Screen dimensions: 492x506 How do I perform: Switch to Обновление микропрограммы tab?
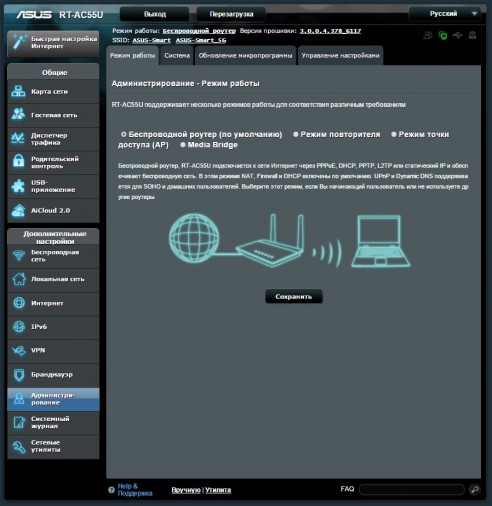point(245,55)
